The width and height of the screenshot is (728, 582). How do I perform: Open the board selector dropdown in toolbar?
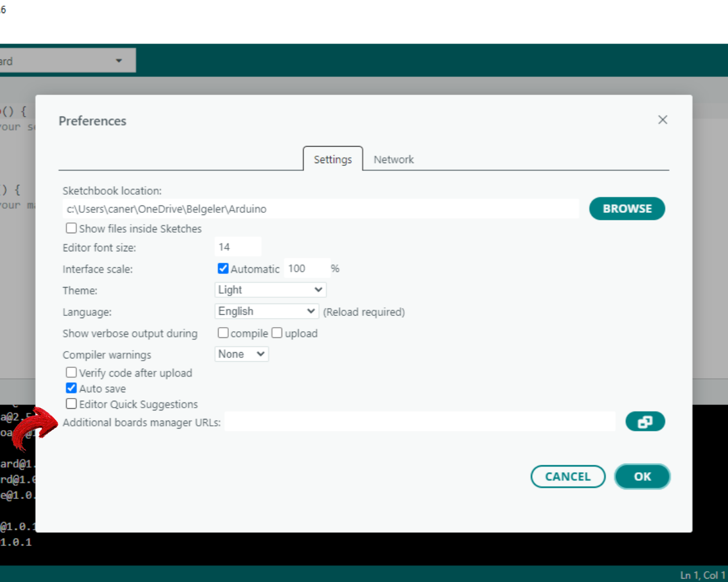(x=67, y=61)
